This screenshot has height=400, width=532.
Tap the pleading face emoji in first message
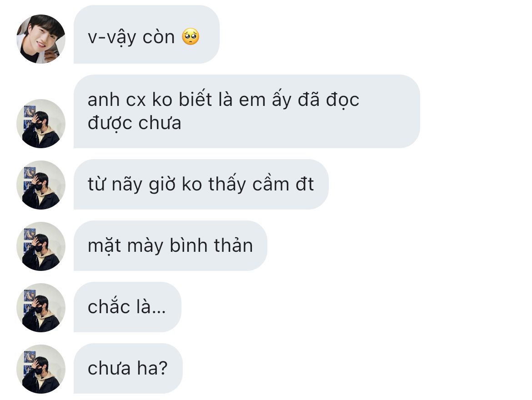tap(191, 37)
